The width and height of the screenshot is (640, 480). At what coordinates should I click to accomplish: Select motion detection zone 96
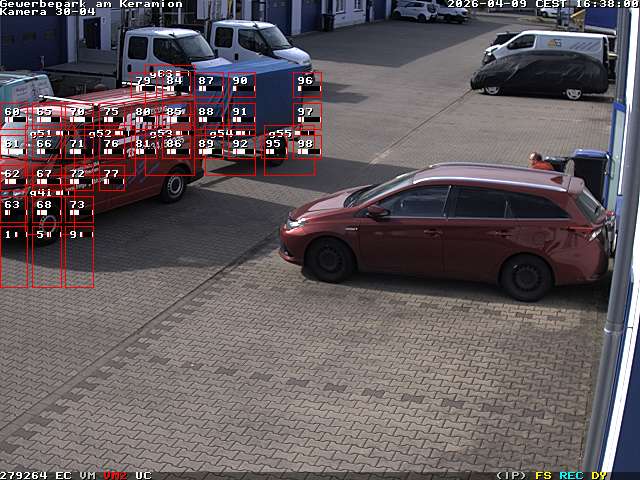point(306,83)
